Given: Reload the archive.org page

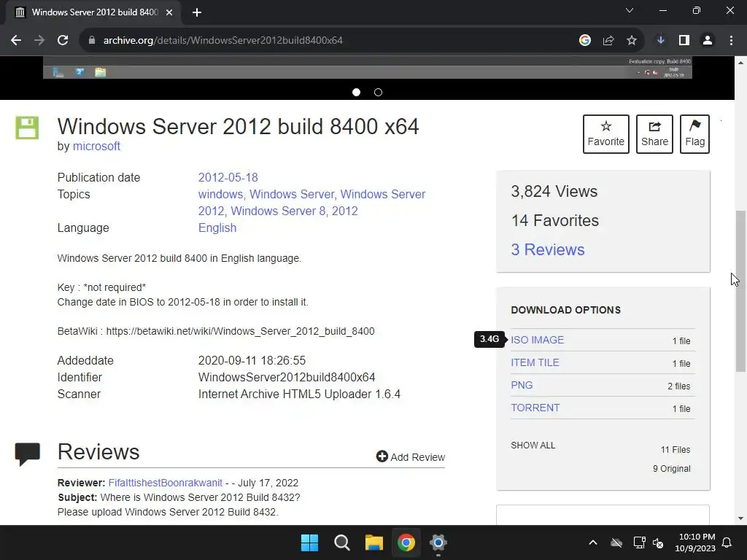Looking at the screenshot, I should (x=63, y=41).
